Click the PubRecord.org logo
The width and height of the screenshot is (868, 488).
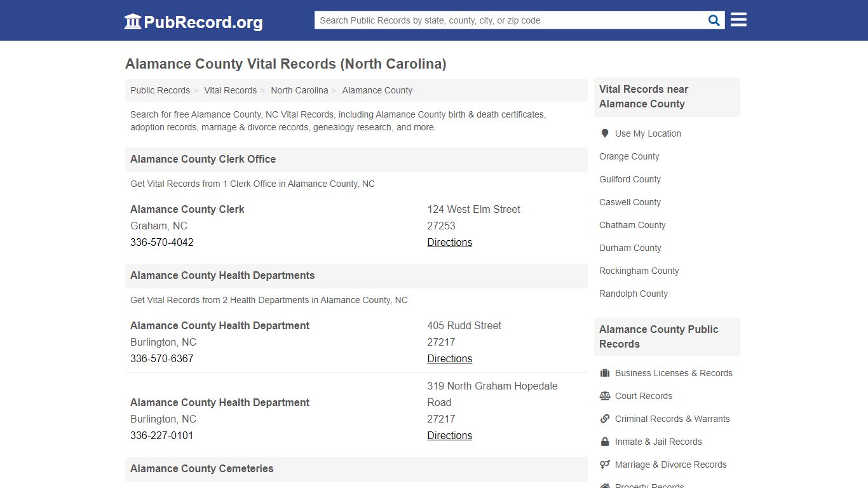coord(193,22)
